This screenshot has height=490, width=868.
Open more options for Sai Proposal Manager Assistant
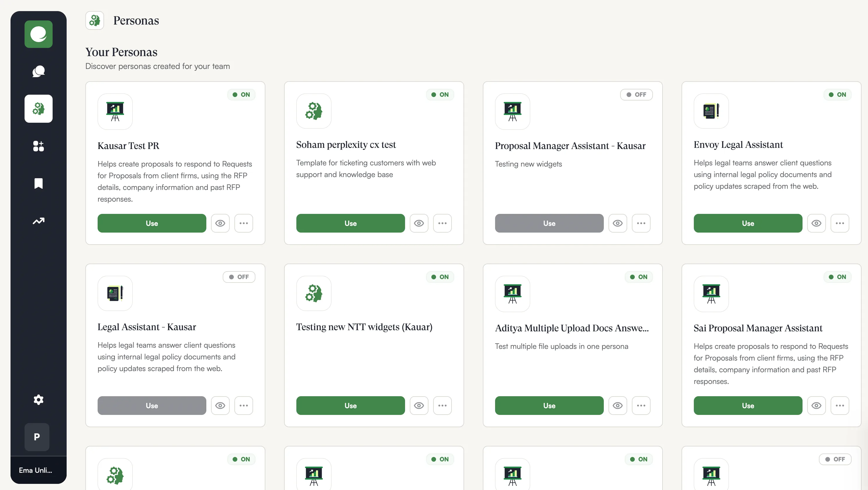click(840, 406)
